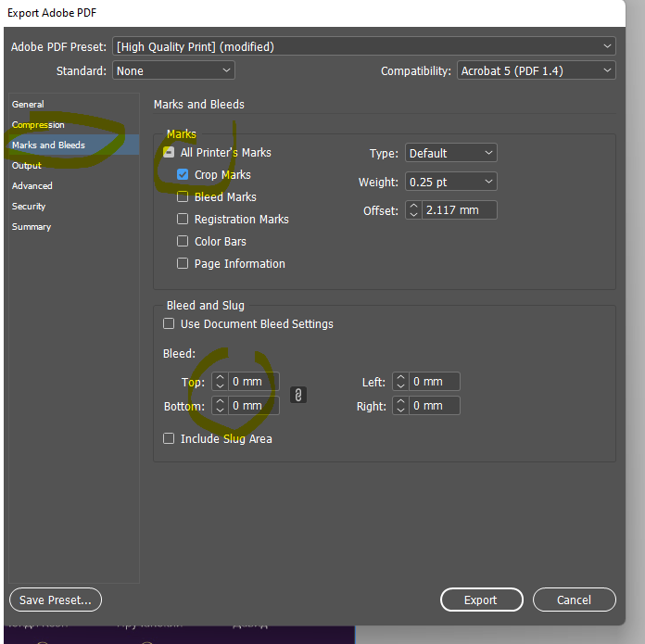The height and width of the screenshot is (644, 645).
Task: Click the Right bleed value field
Action: (435, 406)
